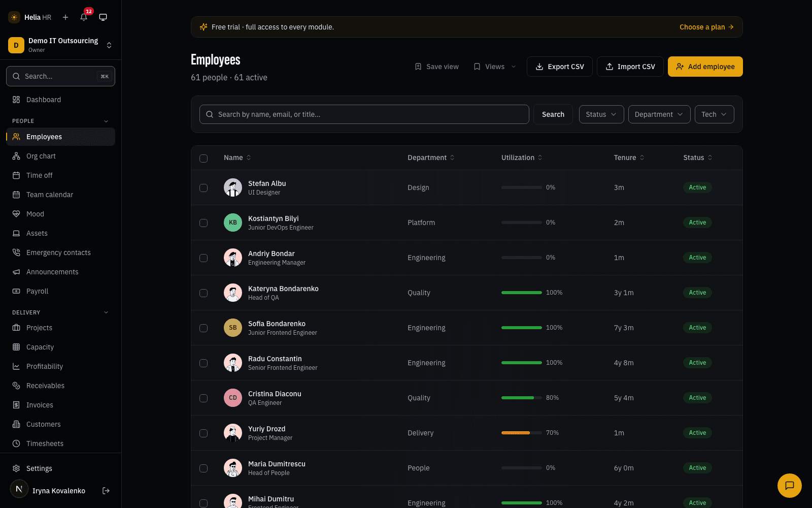Tick the checkbox for Andriy Bondar
This screenshot has width=812, height=508.
point(204,258)
